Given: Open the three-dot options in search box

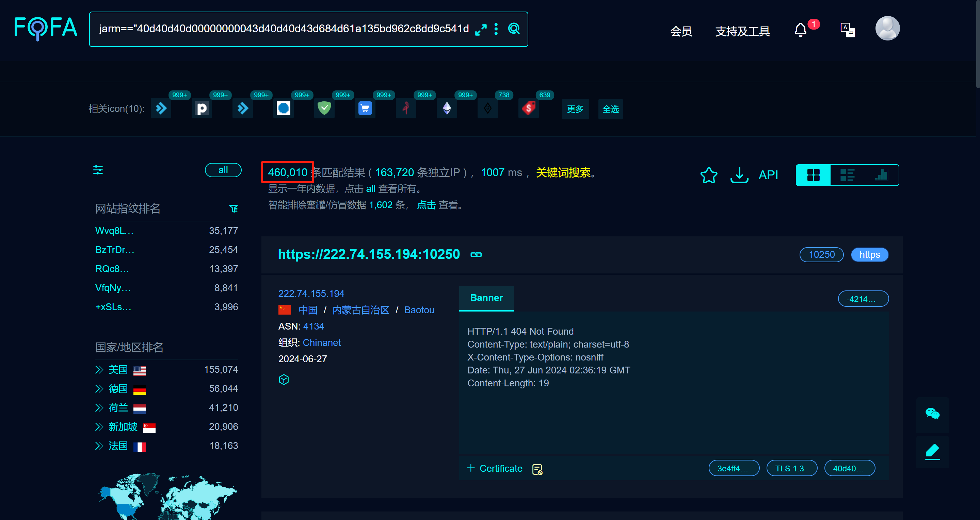Looking at the screenshot, I should click(x=496, y=29).
